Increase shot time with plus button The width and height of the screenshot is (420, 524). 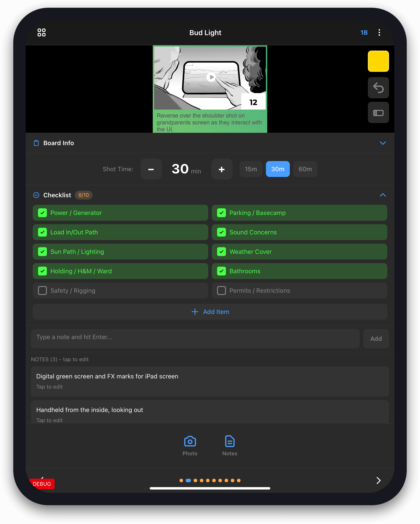(221, 169)
